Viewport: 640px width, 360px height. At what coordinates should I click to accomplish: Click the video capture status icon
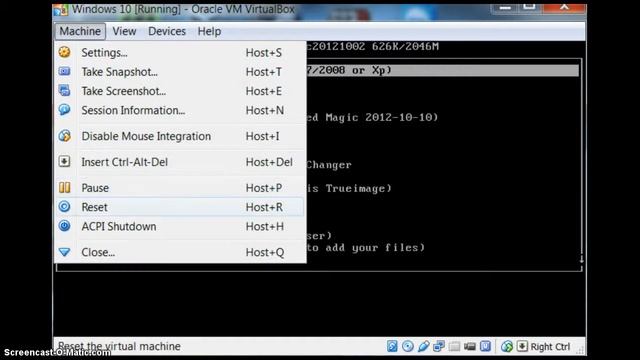(470, 347)
